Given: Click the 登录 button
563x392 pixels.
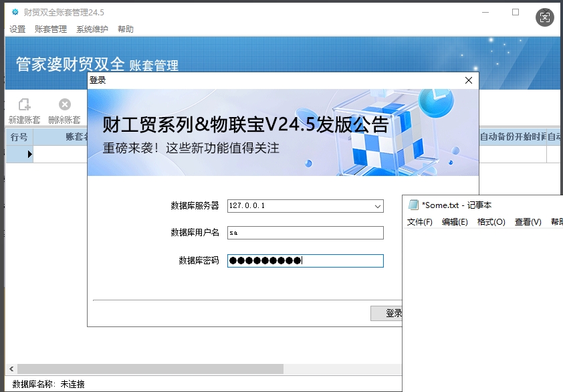Looking at the screenshot, I should pyautogui.click(x=386, y=313).
